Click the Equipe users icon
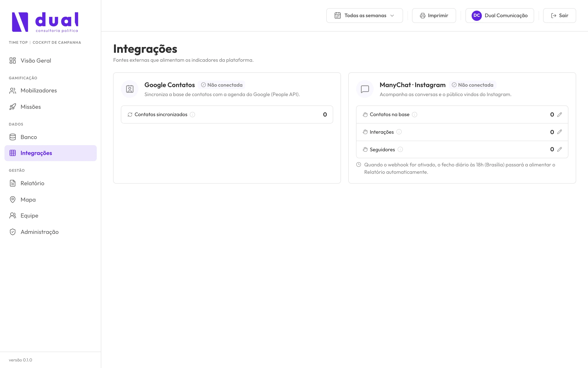The width and height of the screenshot is (588, 368). pos(13,216)
